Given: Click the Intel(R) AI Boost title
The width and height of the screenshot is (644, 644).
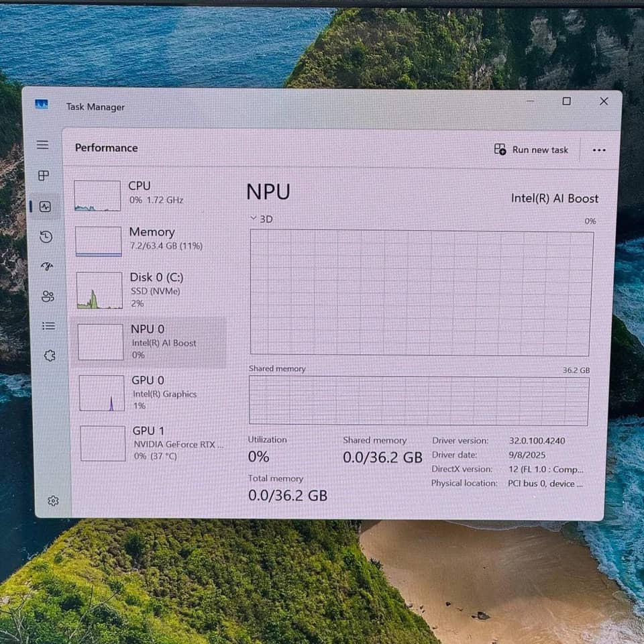Looking at the screenshot, I should click(x=555, y=199).
